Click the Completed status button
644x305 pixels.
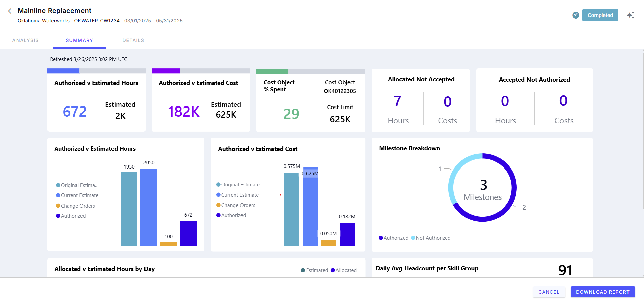click(x=600, y=15)
